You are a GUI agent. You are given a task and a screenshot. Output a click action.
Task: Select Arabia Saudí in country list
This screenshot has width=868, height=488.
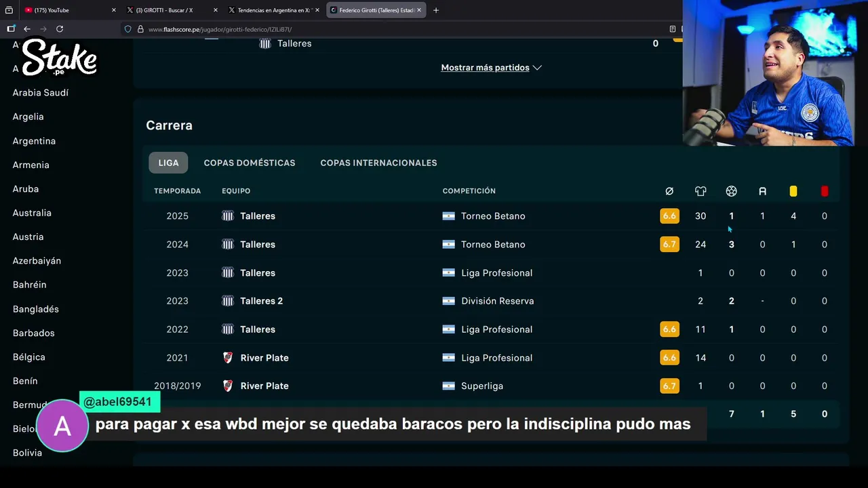click(41, 93)
